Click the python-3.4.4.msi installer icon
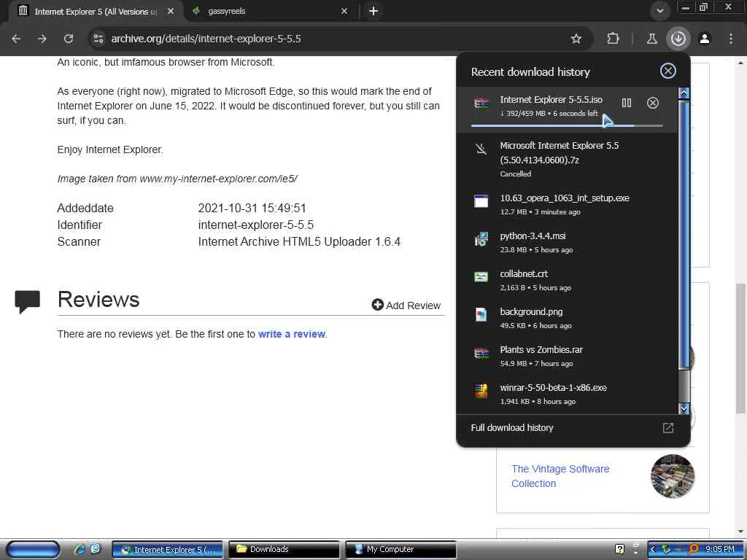The height and width of the screenshot is (560, 747). [481, 239]
